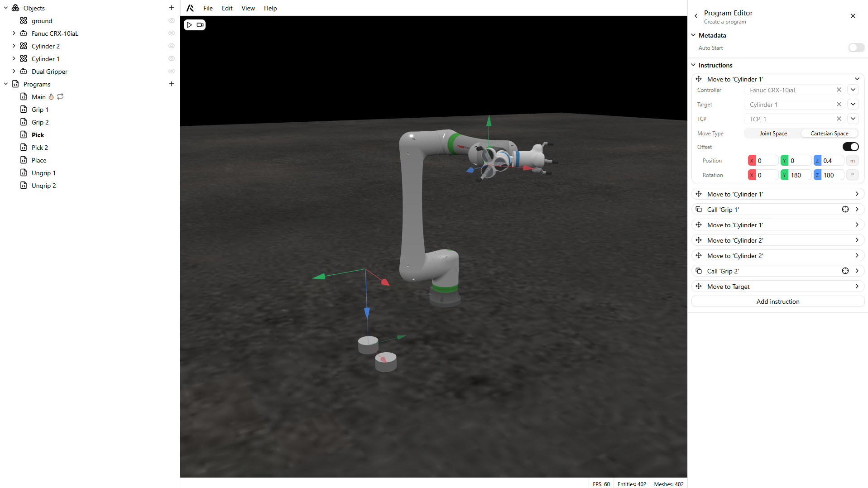
Task: Expand the Move to Target instruction
Action: (x=857, y=287)
